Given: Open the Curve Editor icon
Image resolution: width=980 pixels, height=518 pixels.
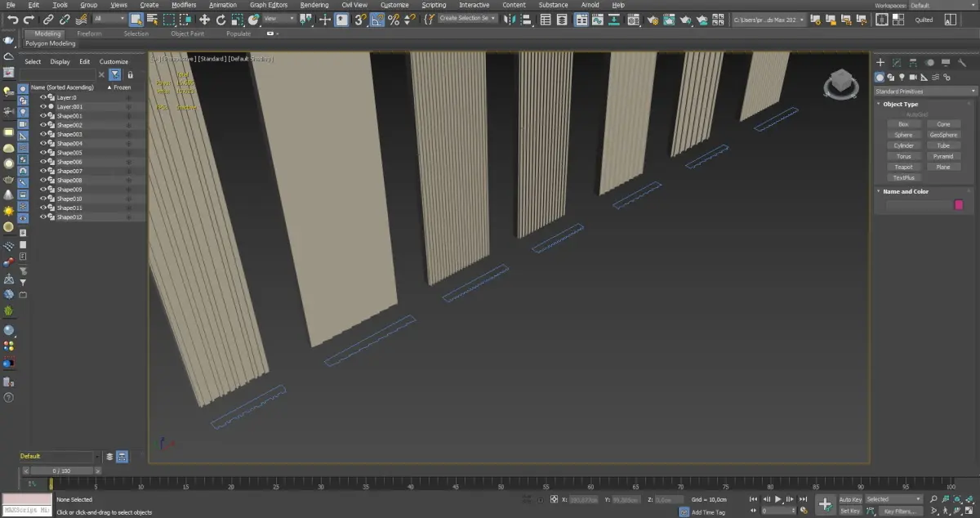Looking at the screenshot, I should click(597, 18).
